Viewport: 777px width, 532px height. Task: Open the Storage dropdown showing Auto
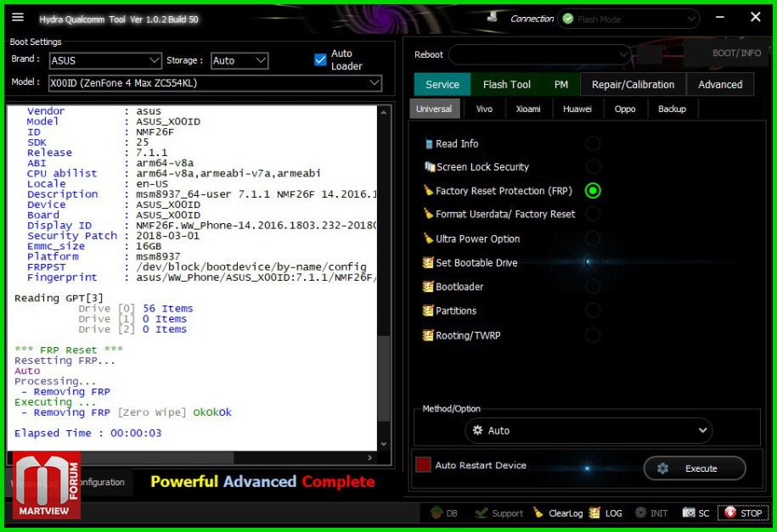pyautogui.click(x=239, y=60)
